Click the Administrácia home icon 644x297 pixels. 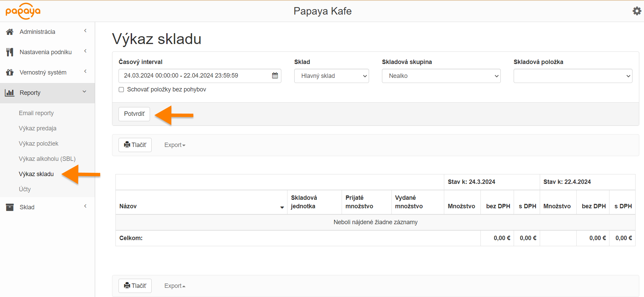[10, 32]
